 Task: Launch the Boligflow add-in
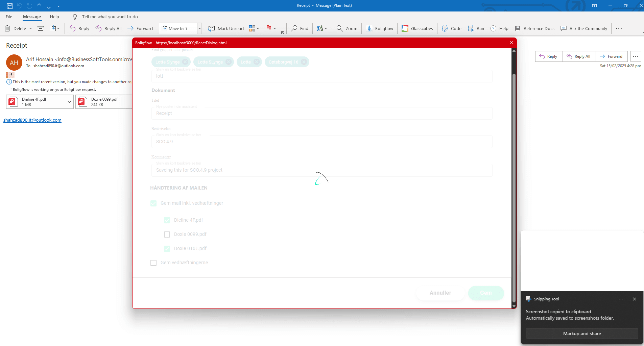click(x=380, y=28)
